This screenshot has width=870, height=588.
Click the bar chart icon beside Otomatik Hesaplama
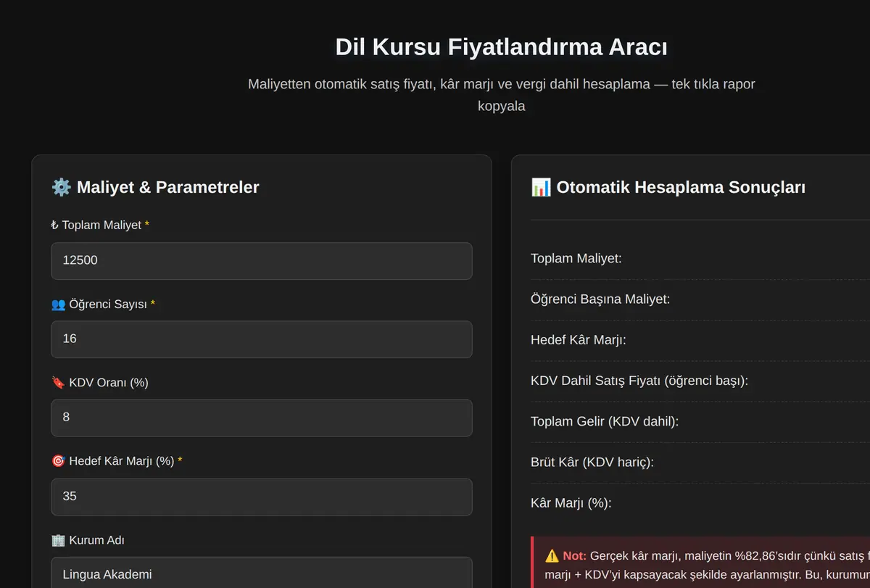click(x=541, y=187)
